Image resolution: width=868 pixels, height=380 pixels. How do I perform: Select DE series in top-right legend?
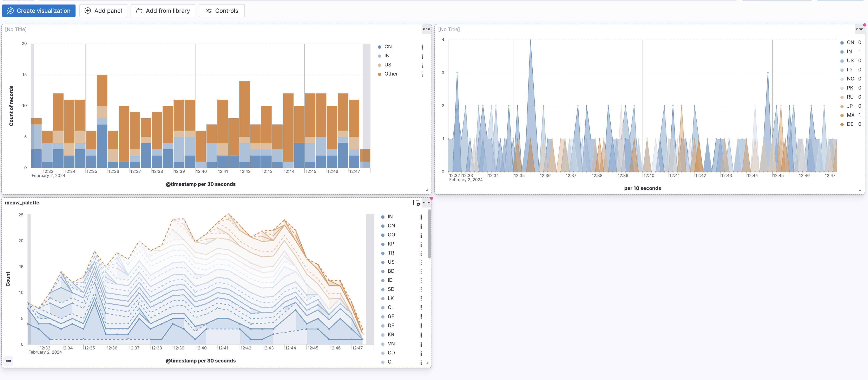(x=850, y=124)
